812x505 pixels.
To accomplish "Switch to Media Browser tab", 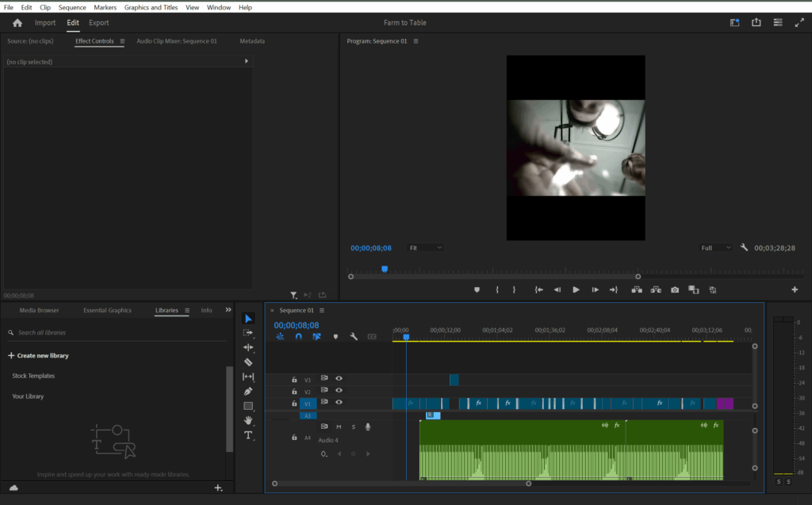I will [x=39, y=310].
